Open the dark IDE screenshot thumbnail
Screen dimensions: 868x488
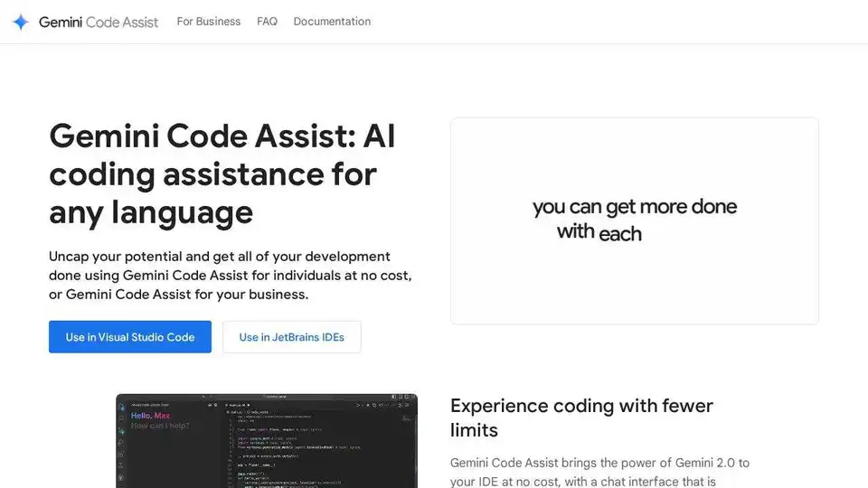267,441
